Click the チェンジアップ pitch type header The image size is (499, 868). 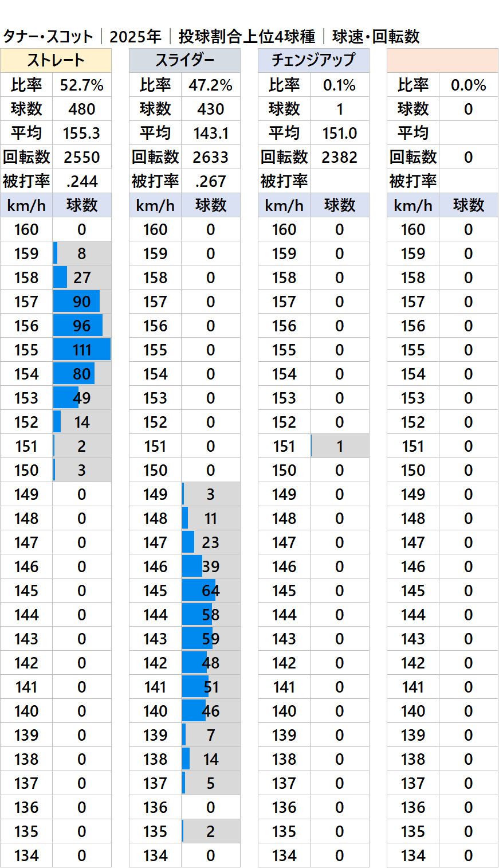click(x=313, y=60)
